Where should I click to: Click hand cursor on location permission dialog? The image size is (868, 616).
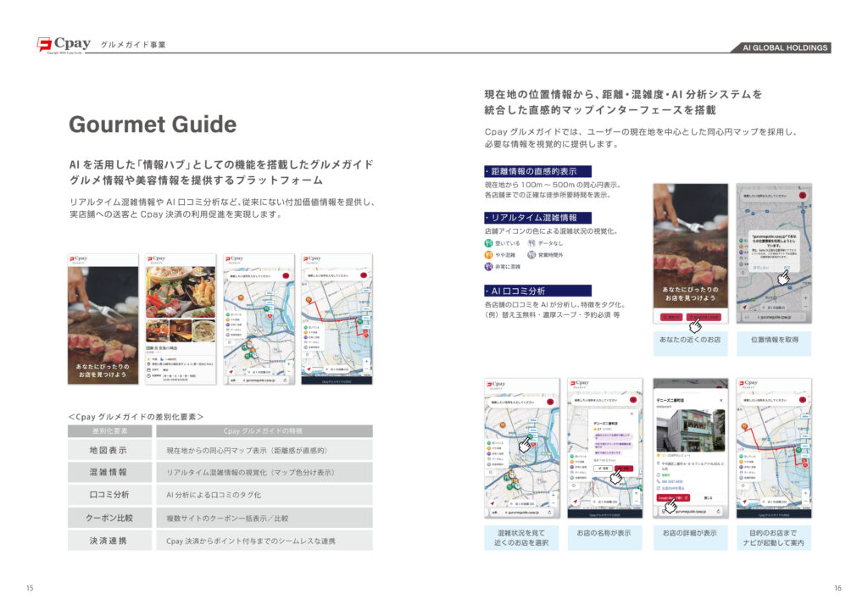[783, 278]
